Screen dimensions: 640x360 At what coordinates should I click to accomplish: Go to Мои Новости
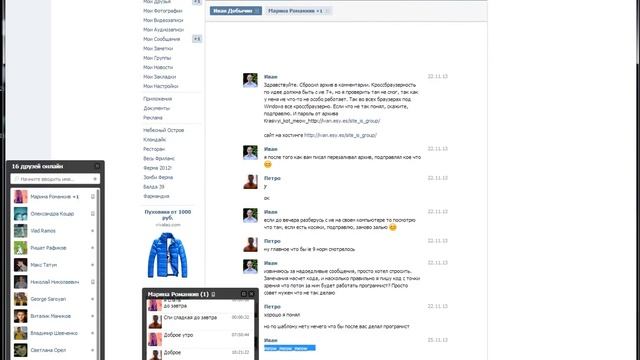[158, 67]
